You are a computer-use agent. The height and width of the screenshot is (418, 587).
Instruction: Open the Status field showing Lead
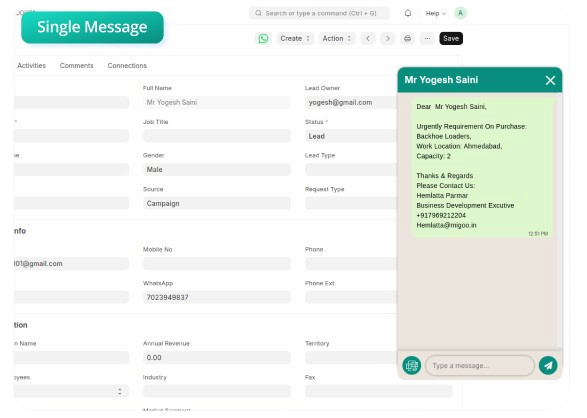(x=351, y=136)
